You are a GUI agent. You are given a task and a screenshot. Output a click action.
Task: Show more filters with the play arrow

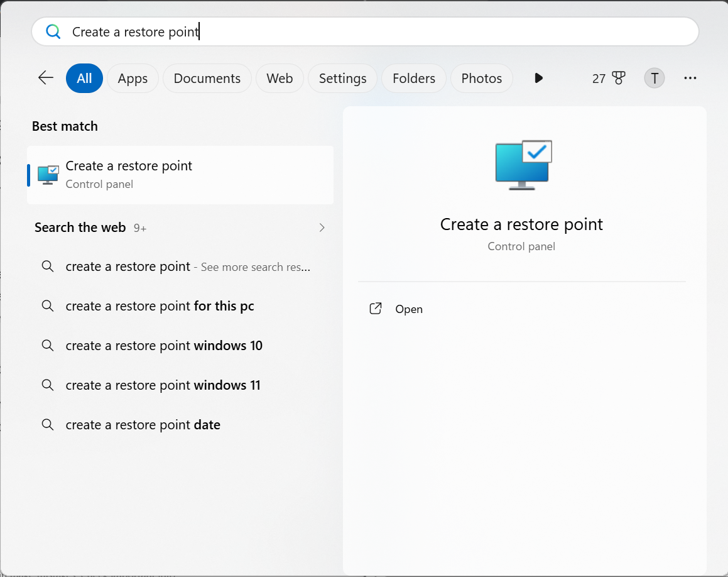(538, 78)
